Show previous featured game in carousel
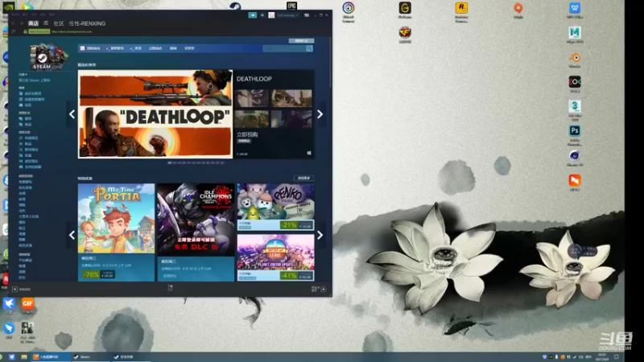 [72, 114]
